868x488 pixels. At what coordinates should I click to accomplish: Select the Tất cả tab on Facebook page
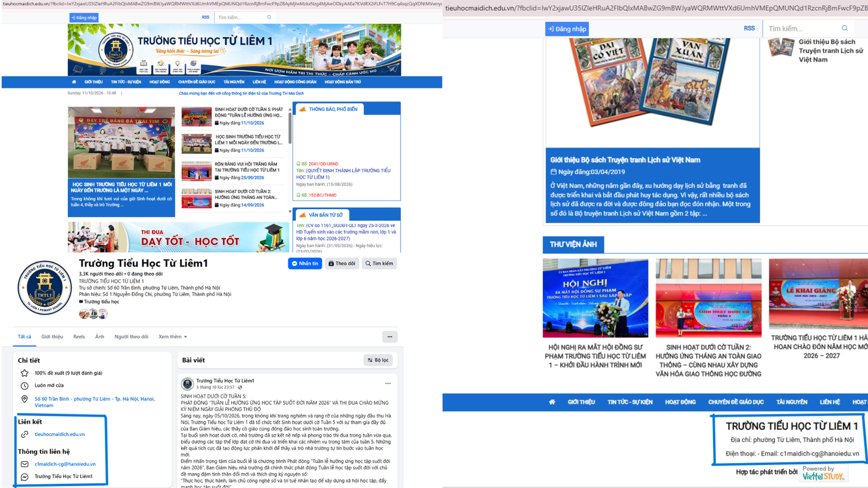tap(24, 337)
